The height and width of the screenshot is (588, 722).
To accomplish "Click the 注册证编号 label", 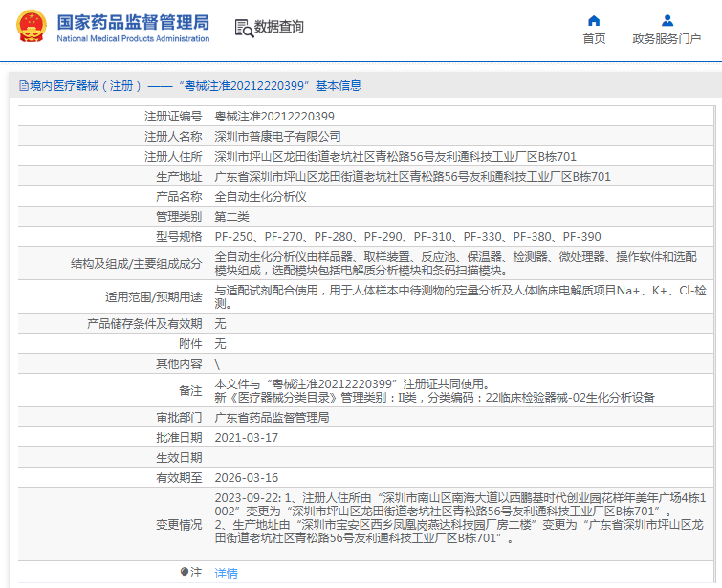I will [x=173, y=117].
